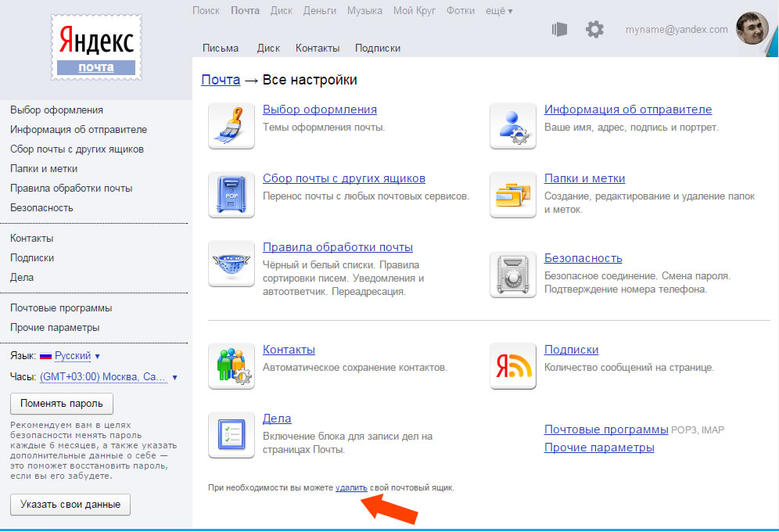Select Подписки in left sidebar

tap(32, 258)
